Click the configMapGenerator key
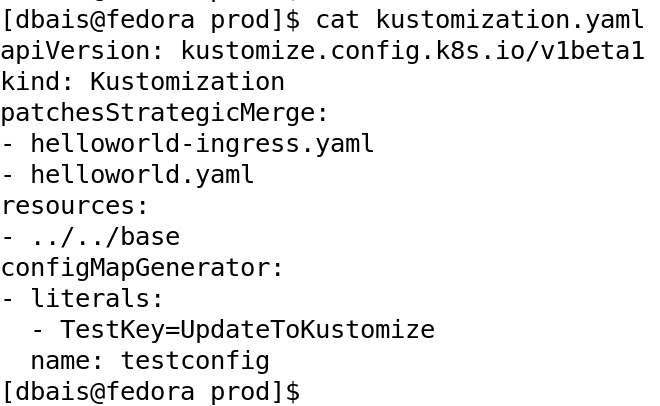The height and width of the screenshot is (406, 660). coord(142,267)
